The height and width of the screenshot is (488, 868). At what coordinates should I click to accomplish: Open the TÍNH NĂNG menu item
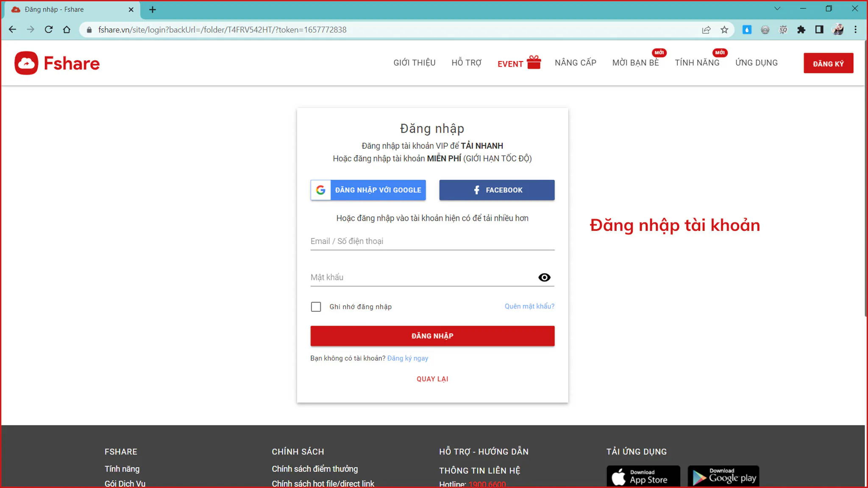(x=697, y=63)
